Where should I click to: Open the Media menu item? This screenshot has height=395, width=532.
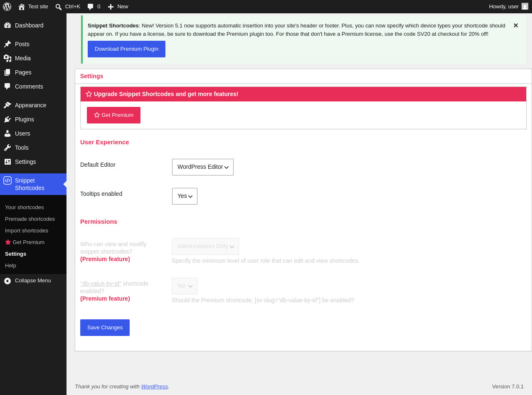pyautogui.click(x=33, y=58)
